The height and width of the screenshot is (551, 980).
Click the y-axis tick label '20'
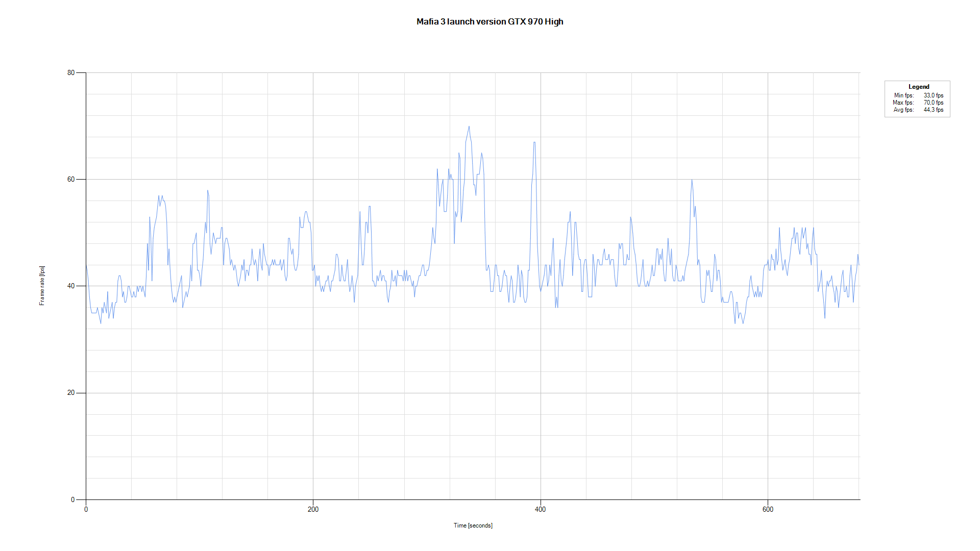[71, 393]
